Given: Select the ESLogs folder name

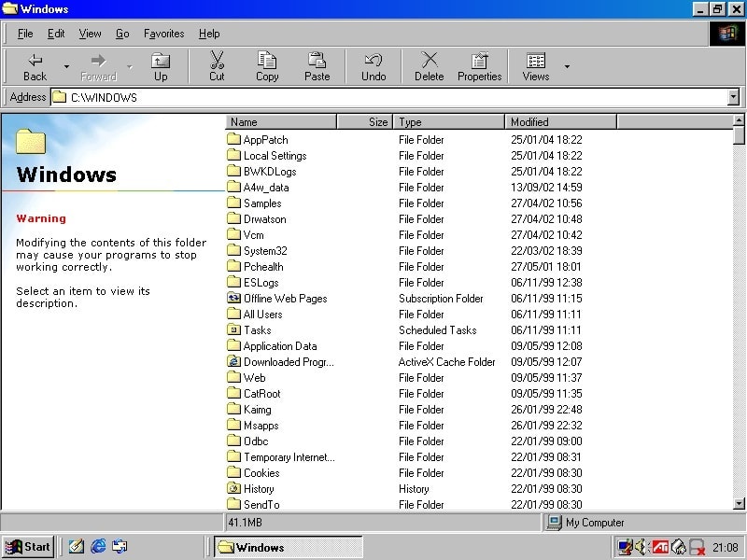Looking at the screenshot, I should [x=261, y=283].
